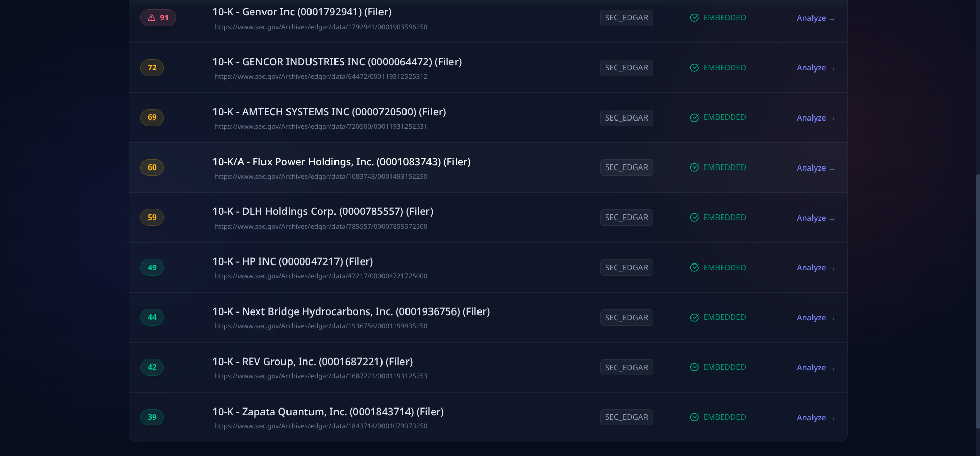The width and height of the screenshot is (980, 456).
Task: Open title '10-K - GENCOR INDUSTRIES INC (0000064472) (Filer)'
Action: 337,62
